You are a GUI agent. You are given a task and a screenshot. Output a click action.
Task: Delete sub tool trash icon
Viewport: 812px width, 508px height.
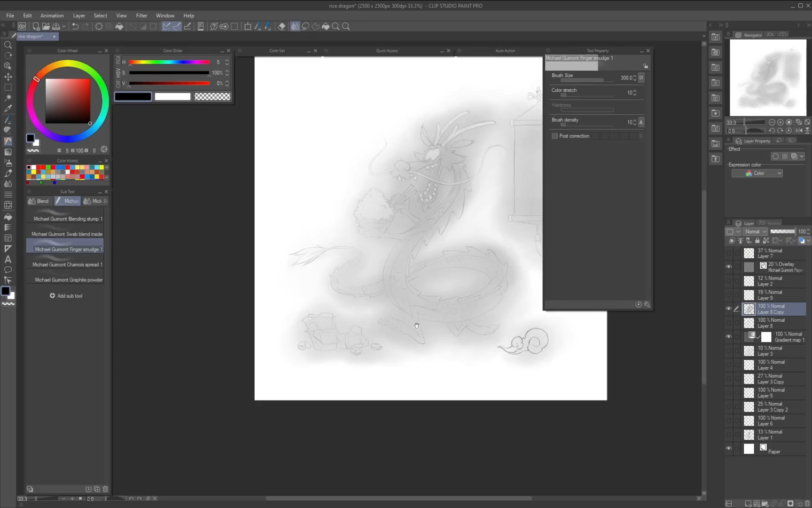(105, 489)
